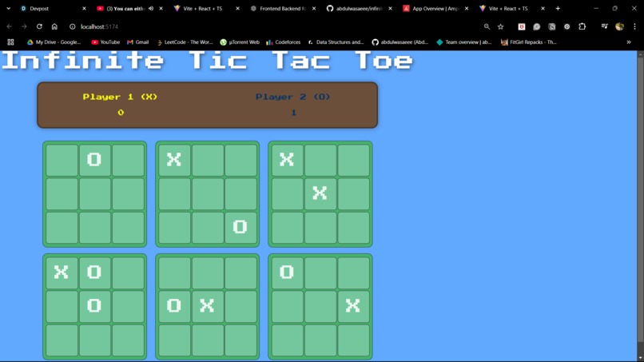The image size is (644, 362).
Task: Open the zoom magnifier in address bar
Action: click(487, 26)
